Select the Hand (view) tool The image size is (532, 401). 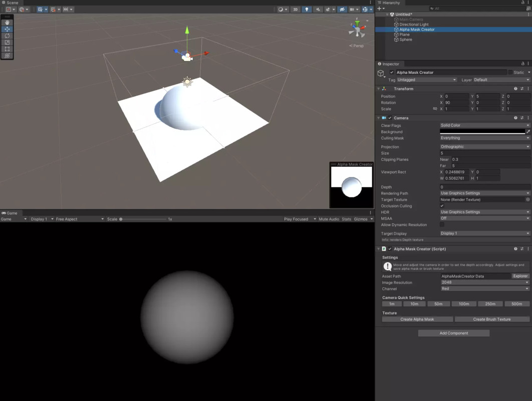coord(7,23)
